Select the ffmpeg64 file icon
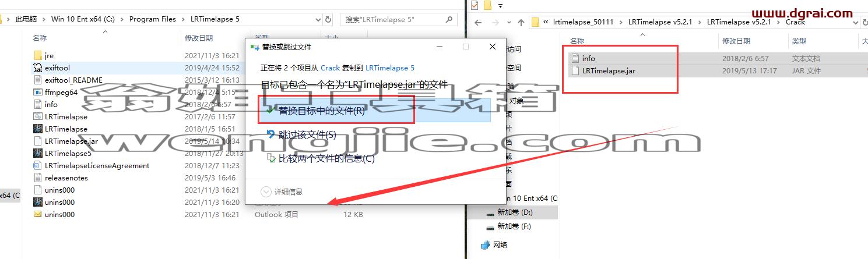The image size is (868, 259). pyautogui.click(x=38, y=93)
